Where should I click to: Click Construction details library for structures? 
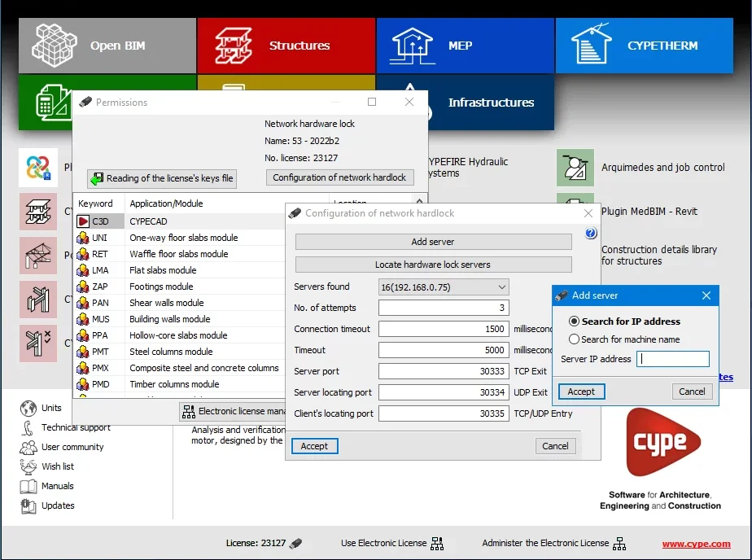(659, 255)
